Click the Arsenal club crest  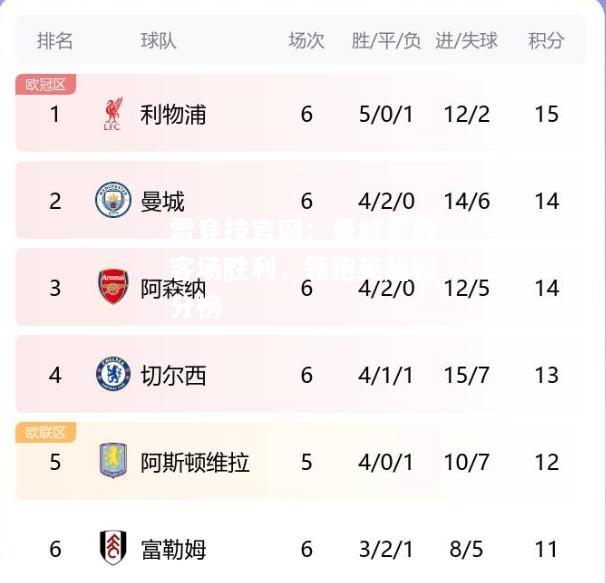113,286
